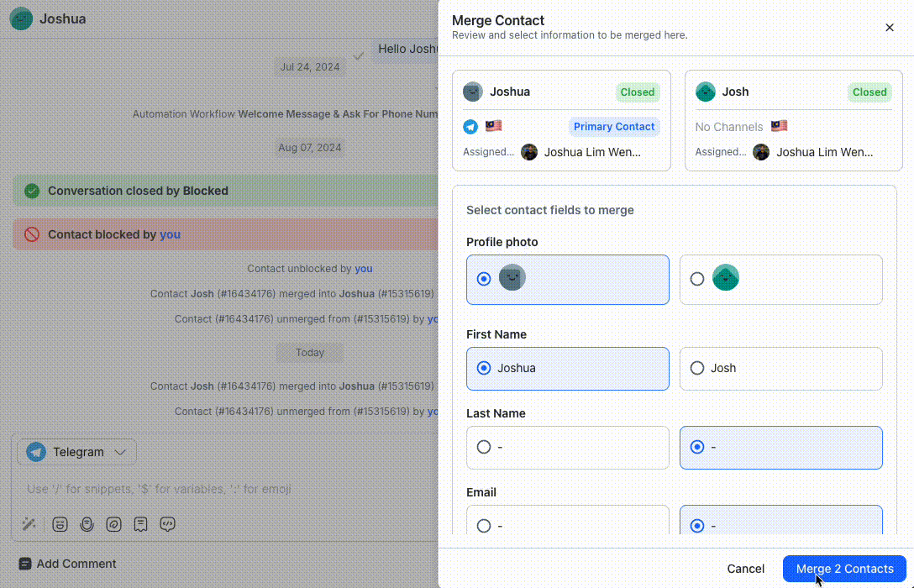Viewport: 914px width, 588px height.
Task: Select left Last Name option
Action: point(484,447)
